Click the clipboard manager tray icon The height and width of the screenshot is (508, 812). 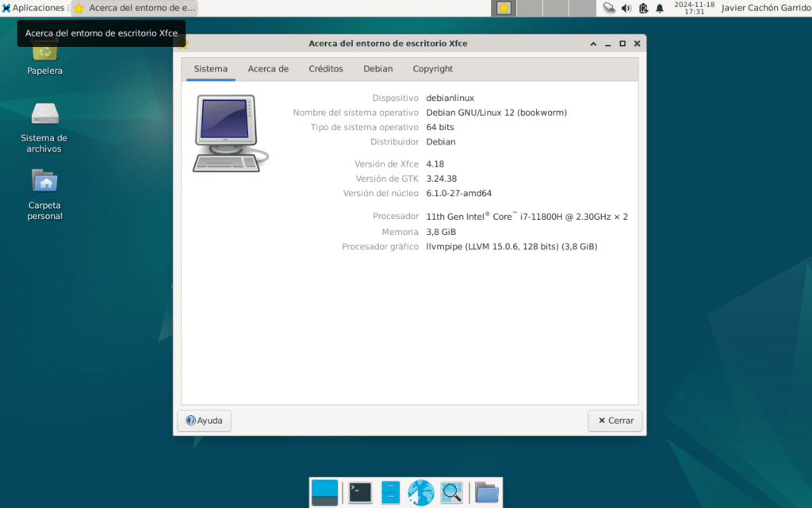pyautogui.click(x=643, y=8)
